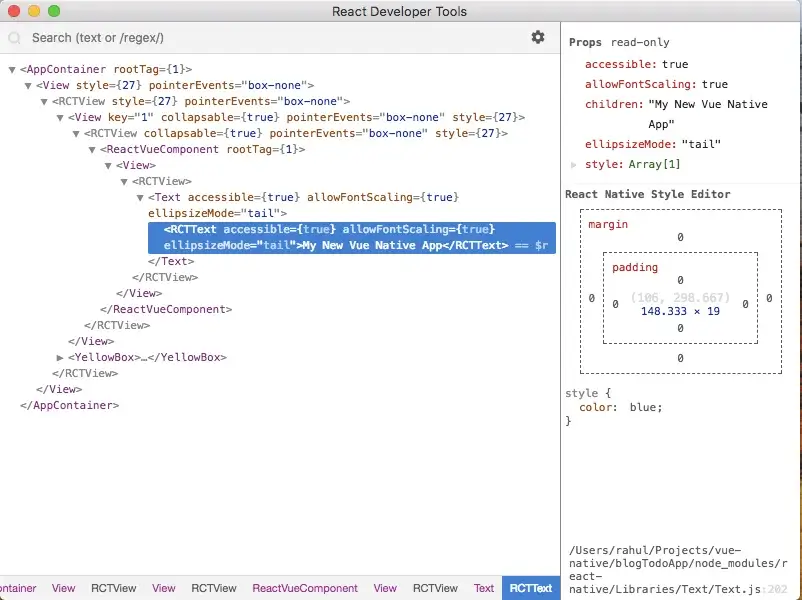Click the green maximize window button
The height and width of the screenshot is (600, 802).
(54, 12)
